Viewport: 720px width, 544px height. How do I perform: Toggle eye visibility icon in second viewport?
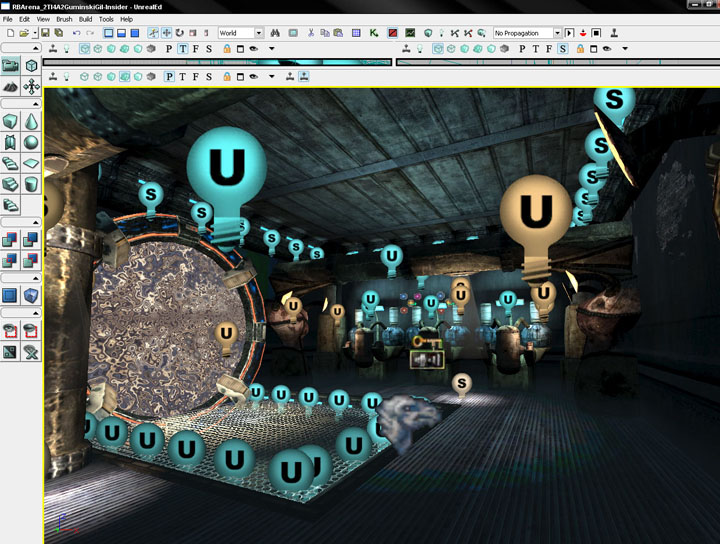[607, 49]
